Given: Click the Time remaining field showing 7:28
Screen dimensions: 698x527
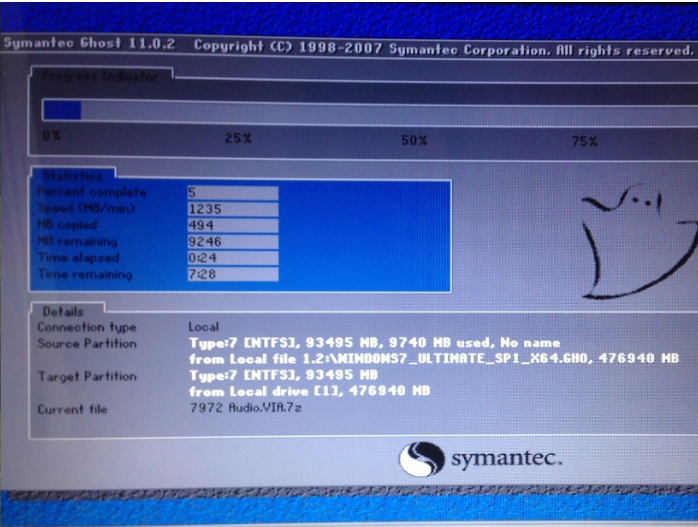Looking at the screenshot, I should pos(233,274).
